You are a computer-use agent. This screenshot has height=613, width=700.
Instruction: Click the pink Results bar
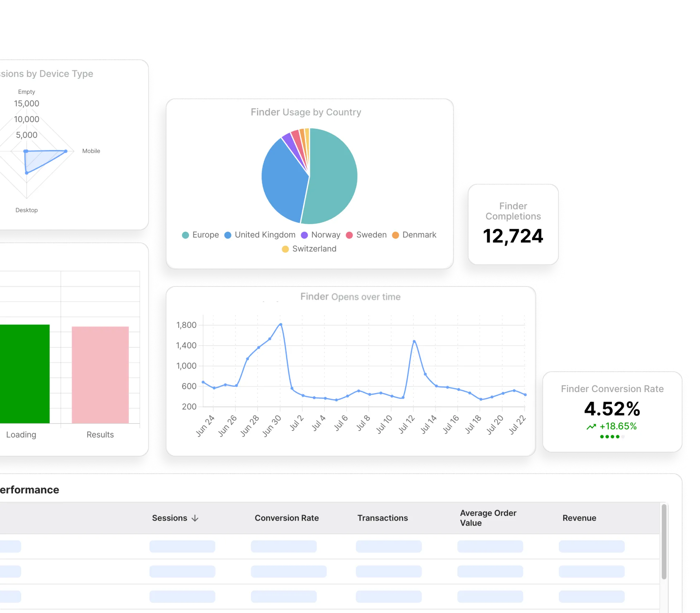(100, 375)
